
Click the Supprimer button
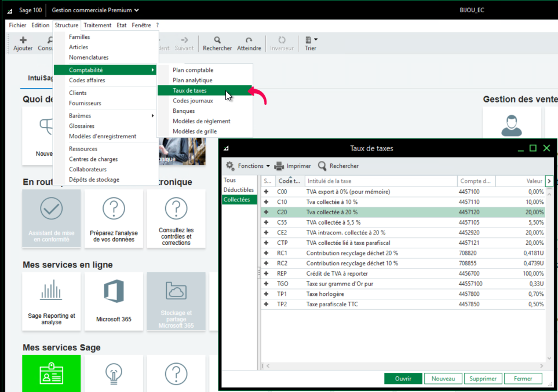(x=483, y=379)
